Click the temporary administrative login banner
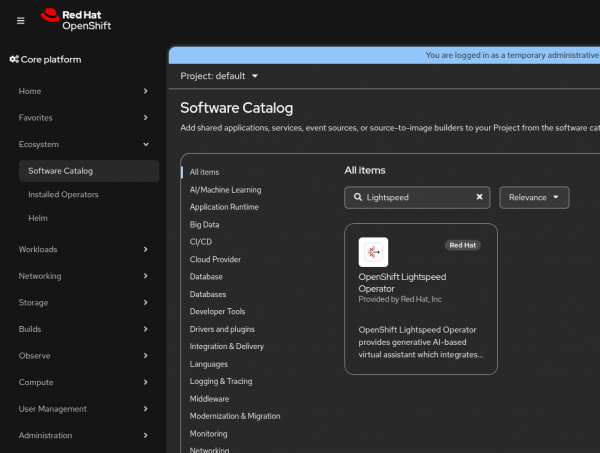Screen dimensions: 600x453 (x=384, y=55)
